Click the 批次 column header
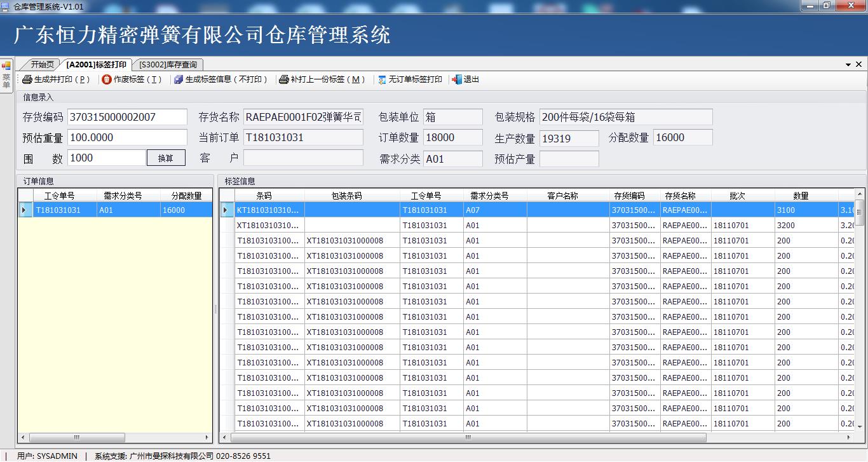The width and height of the screenshot is (868, 462). point(743,196)
